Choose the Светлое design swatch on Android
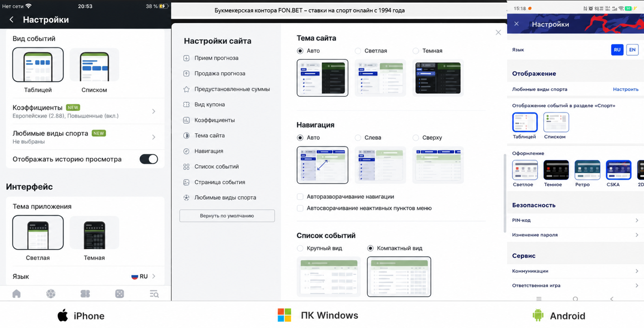 [x=525, y=170]
